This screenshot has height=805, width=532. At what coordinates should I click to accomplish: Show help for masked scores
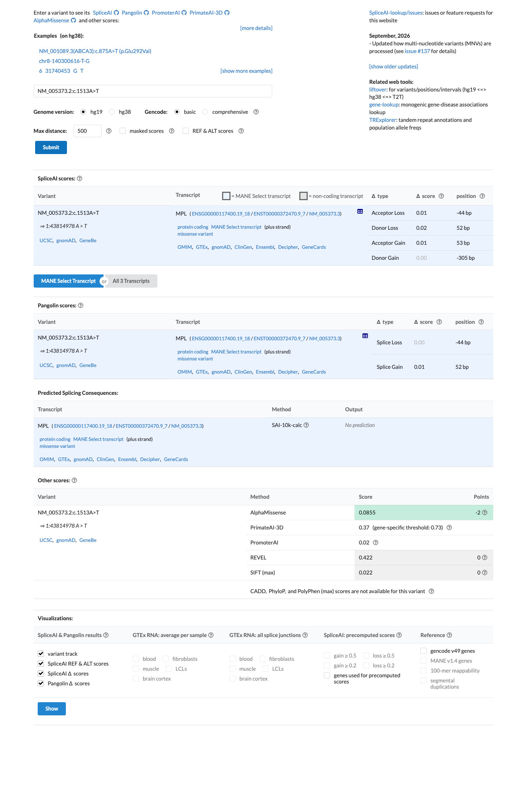[172, 131]
